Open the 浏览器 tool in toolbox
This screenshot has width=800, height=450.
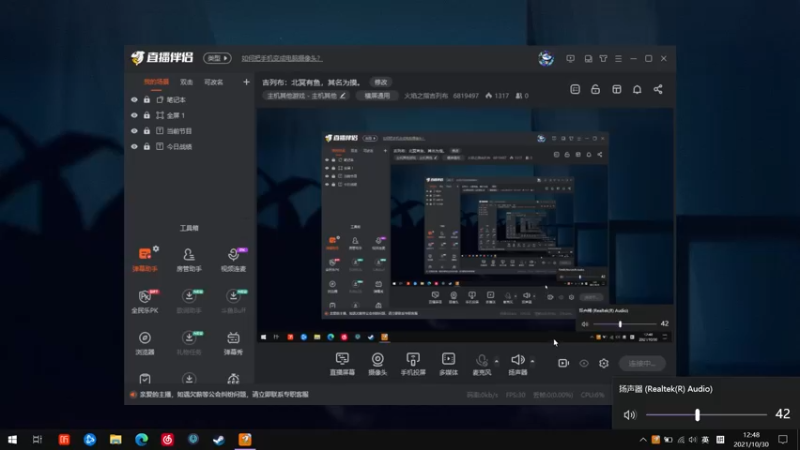click(x=145, y=343)
